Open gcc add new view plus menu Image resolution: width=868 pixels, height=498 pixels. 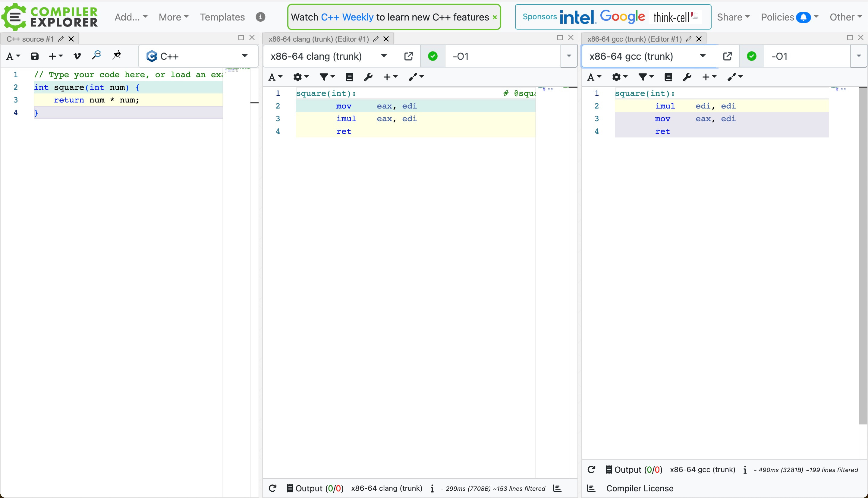pyautogui.click(x=709, y=77)
